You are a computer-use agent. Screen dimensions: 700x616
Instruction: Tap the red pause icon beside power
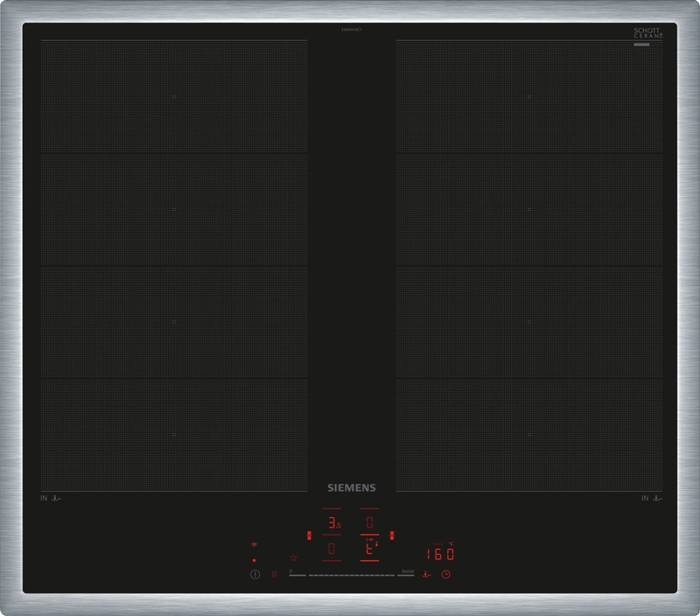273,575
